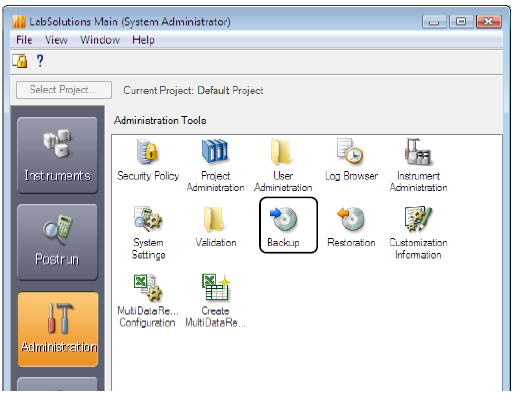Screen dimensions: 523x399
Task: Open the Help menu
Action: 143,40
